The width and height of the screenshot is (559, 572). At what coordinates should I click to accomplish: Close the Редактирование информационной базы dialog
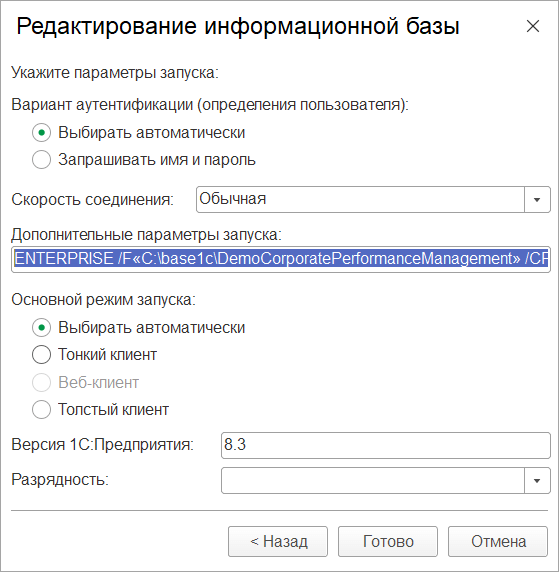533,26
